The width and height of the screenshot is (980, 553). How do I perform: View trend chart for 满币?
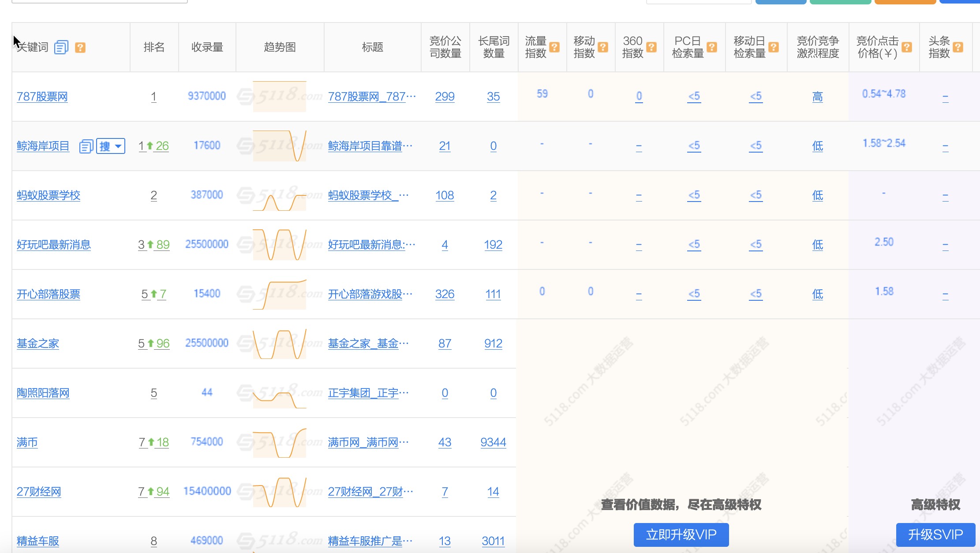point(280,442)
